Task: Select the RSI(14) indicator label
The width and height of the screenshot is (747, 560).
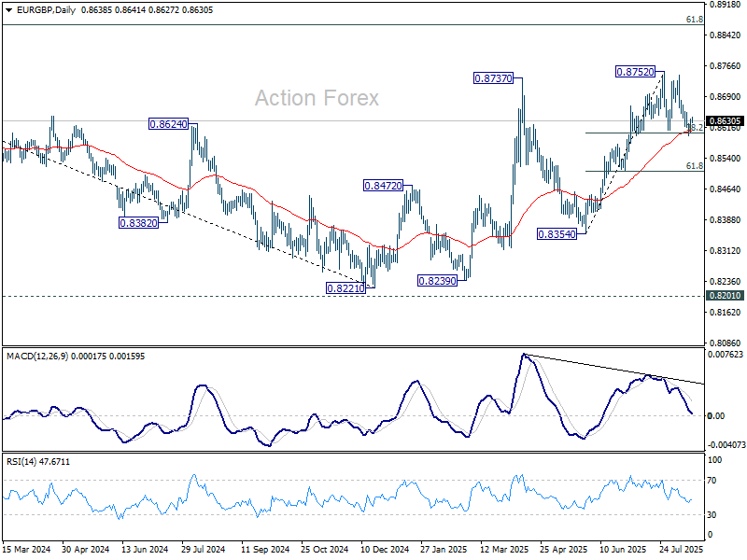Action: click(x=22, y=461)
